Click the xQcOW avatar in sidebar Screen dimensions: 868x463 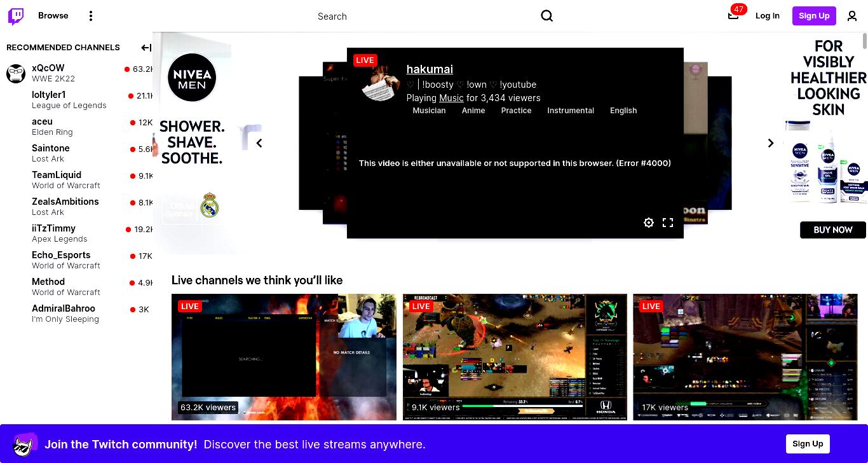click(x=16, y=73)
